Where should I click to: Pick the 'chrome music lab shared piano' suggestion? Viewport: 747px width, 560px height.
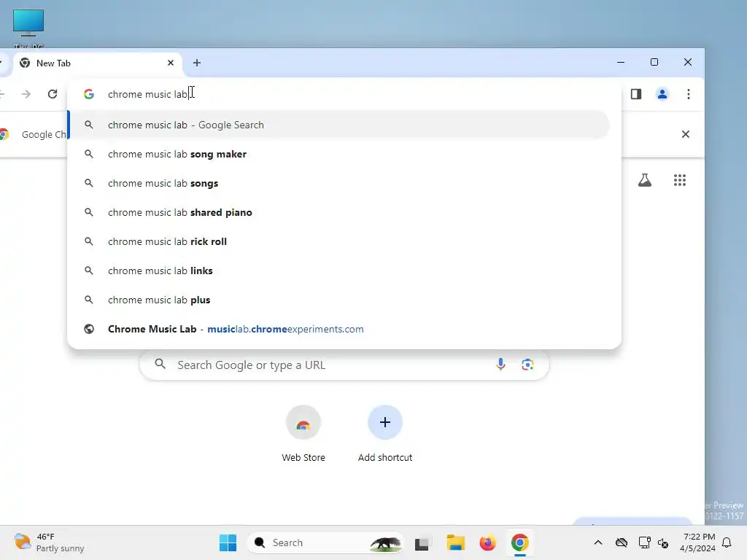pyautogui.click(x=339, y=212)
